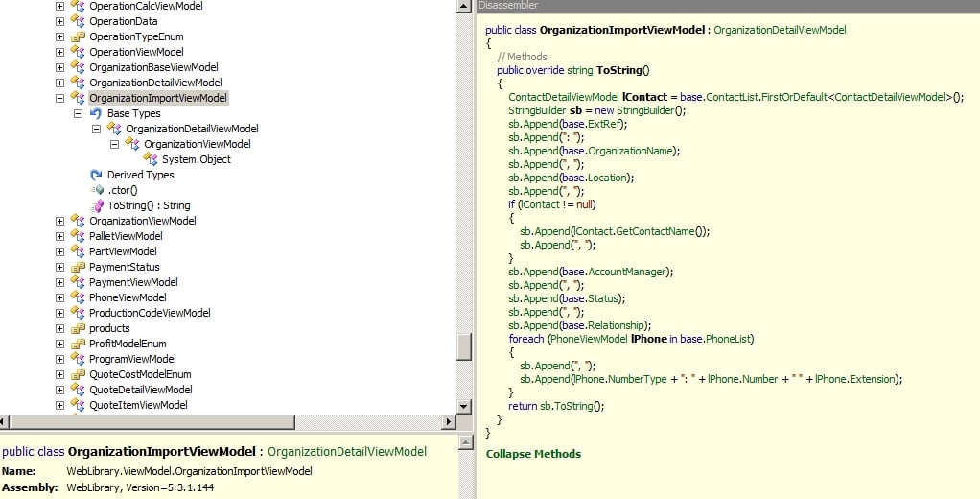Click the QuoteItemViewModel class icon

click(x=78, y=405)
